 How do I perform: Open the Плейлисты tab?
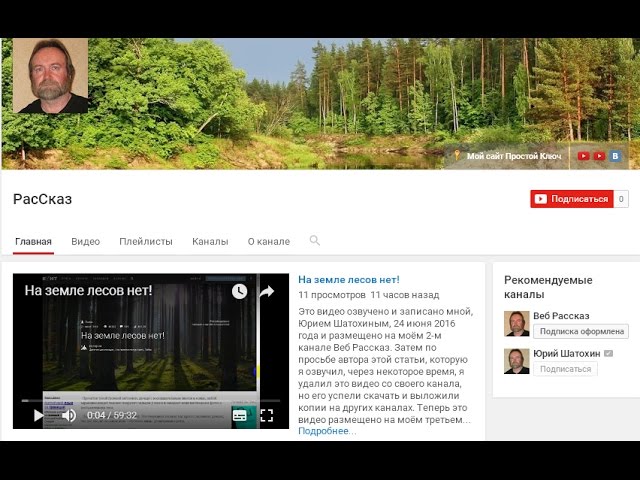tap(146, 242)
